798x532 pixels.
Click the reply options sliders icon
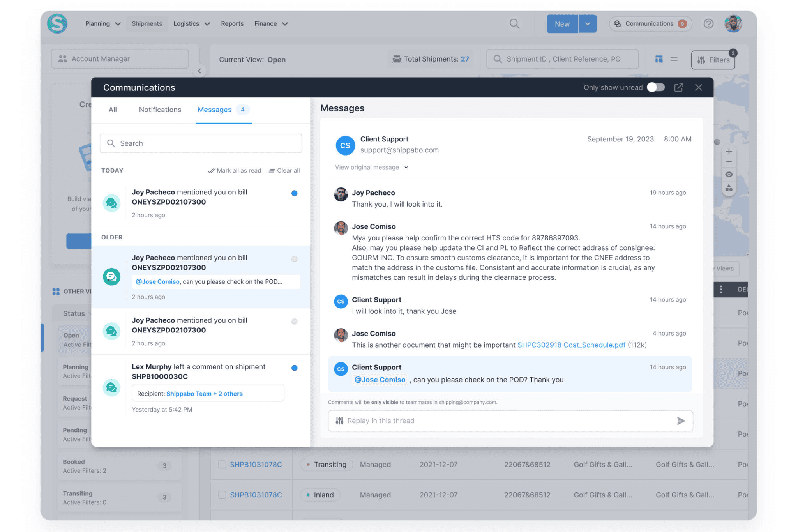click(x=339, y=421)
